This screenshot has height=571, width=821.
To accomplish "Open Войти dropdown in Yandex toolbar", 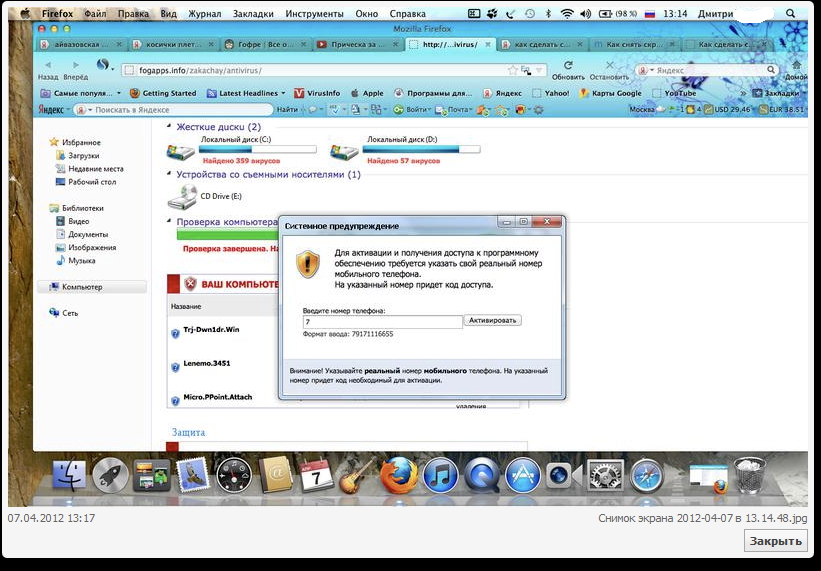I will coord(412,109).
